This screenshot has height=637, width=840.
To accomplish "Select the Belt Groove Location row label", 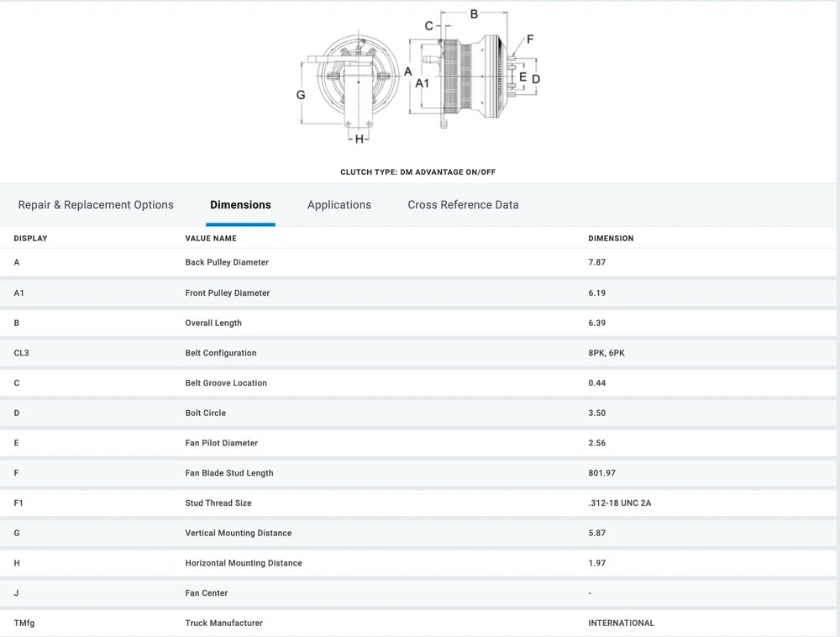I will (x=226, y=383).
